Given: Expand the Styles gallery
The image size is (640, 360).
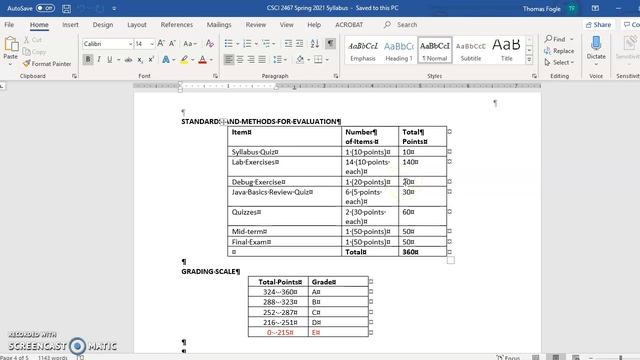Looking at the screenshot, I should pyautogui.click(x=529, y=60).
